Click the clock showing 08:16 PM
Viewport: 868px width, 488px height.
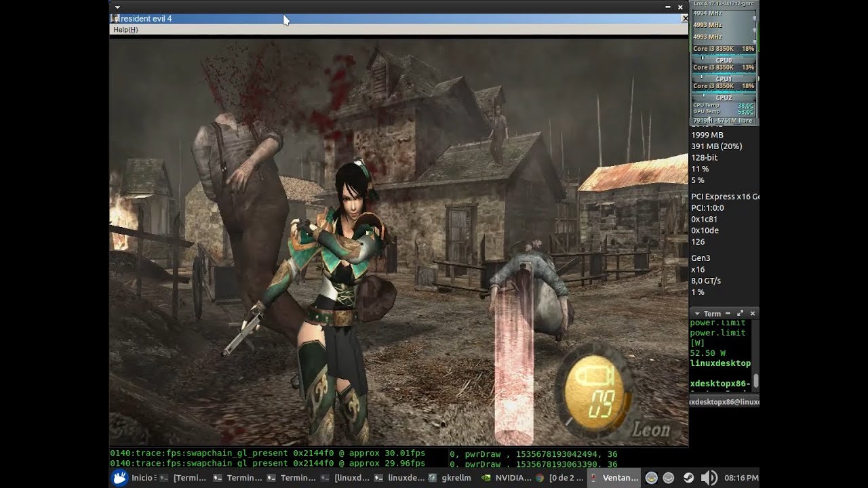tap(741, 478)
